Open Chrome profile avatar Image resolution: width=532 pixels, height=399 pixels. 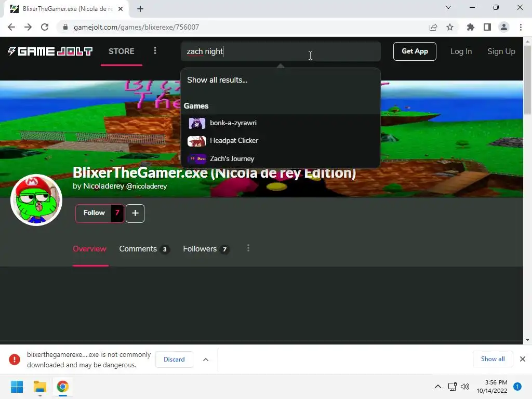504,27
